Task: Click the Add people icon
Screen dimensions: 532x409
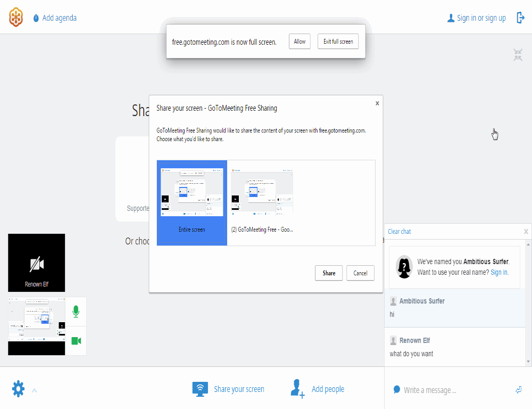Action: [297, 388]
